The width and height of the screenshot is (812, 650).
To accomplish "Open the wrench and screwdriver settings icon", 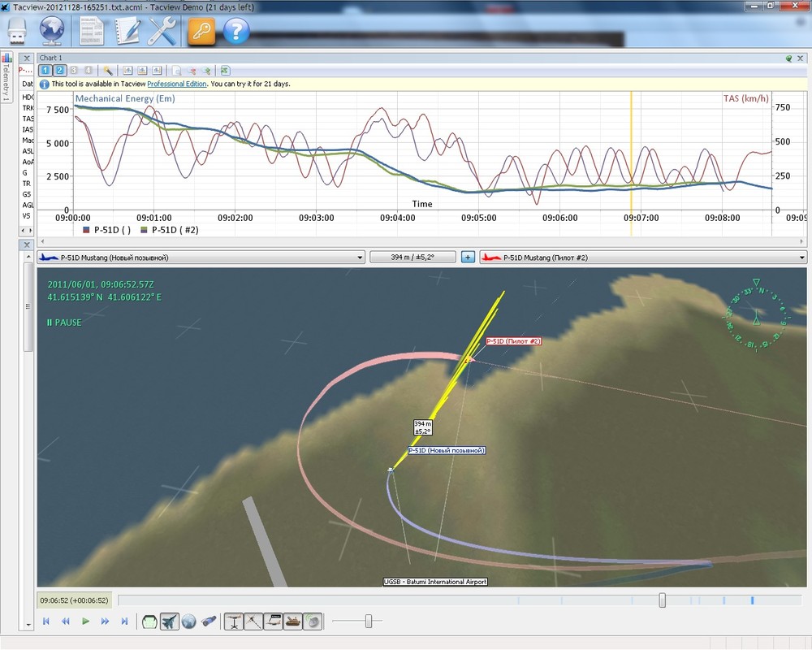I will coord(162,31).
